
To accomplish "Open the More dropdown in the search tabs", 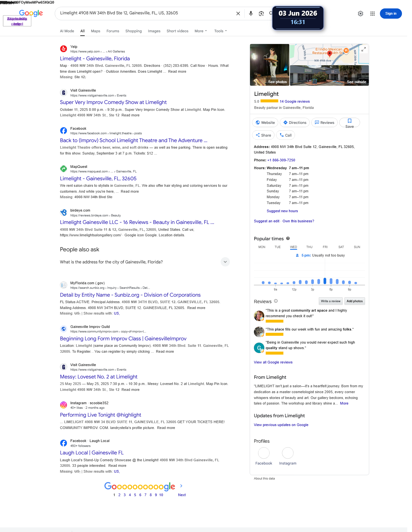I will (x=200, y=31).
